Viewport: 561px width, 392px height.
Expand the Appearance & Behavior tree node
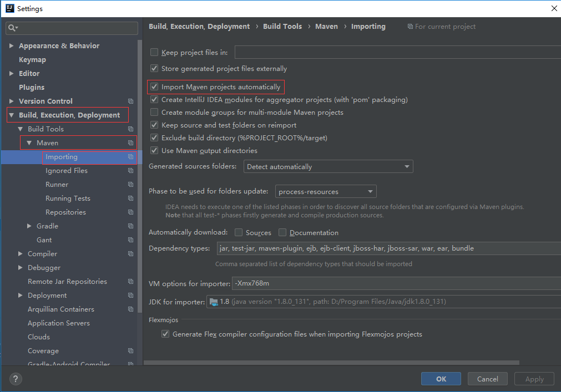tap(11, 45)
